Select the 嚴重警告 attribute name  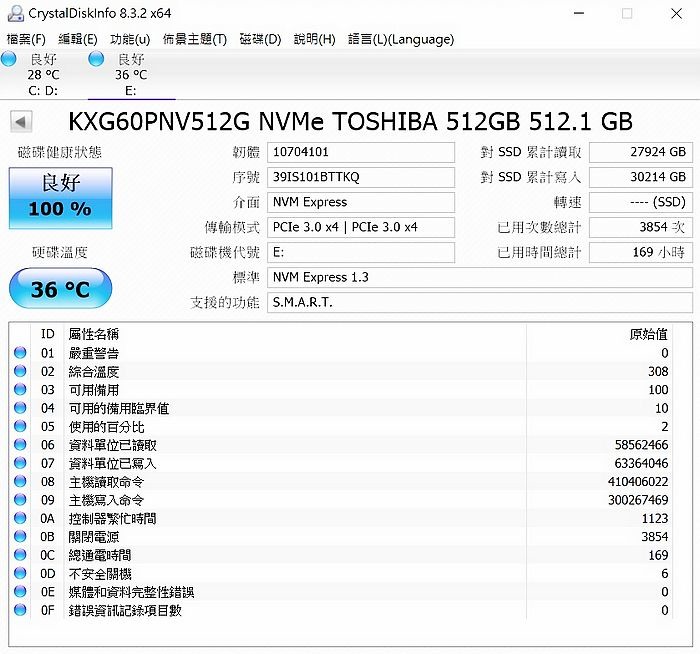pos(94,353)
